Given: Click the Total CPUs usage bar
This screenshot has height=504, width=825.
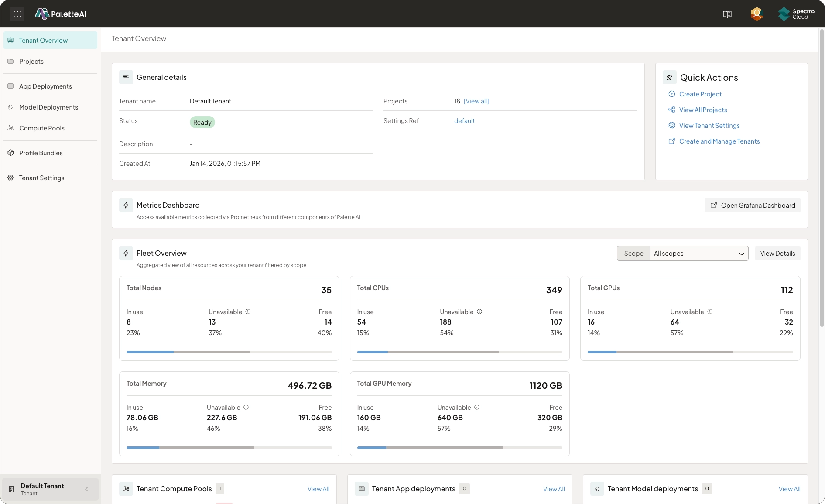Looking at the screenshot, I should [460, 352].
